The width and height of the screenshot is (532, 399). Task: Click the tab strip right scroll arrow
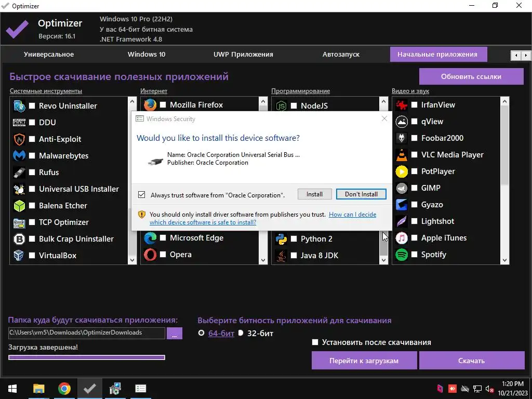[x=526, y=55]
